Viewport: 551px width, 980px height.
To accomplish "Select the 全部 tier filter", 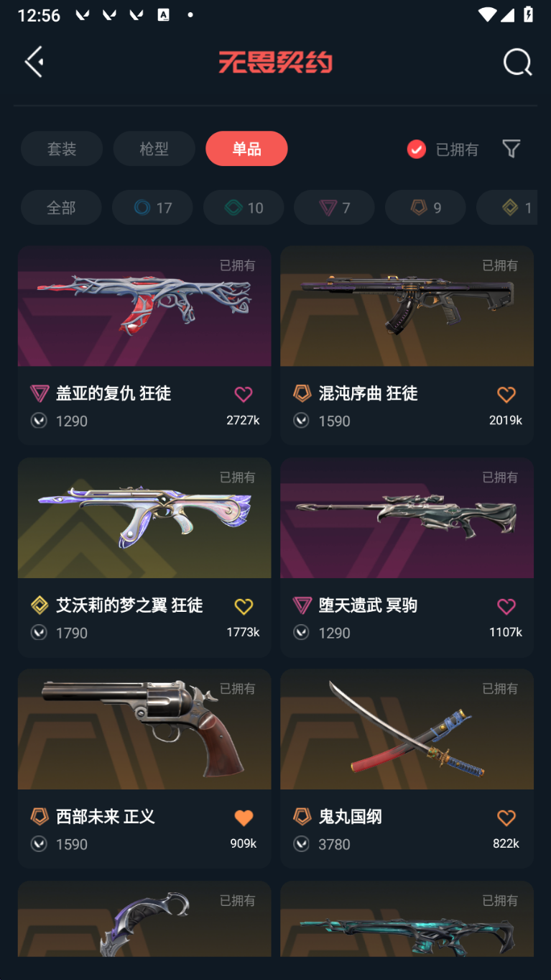I will 61,208.
